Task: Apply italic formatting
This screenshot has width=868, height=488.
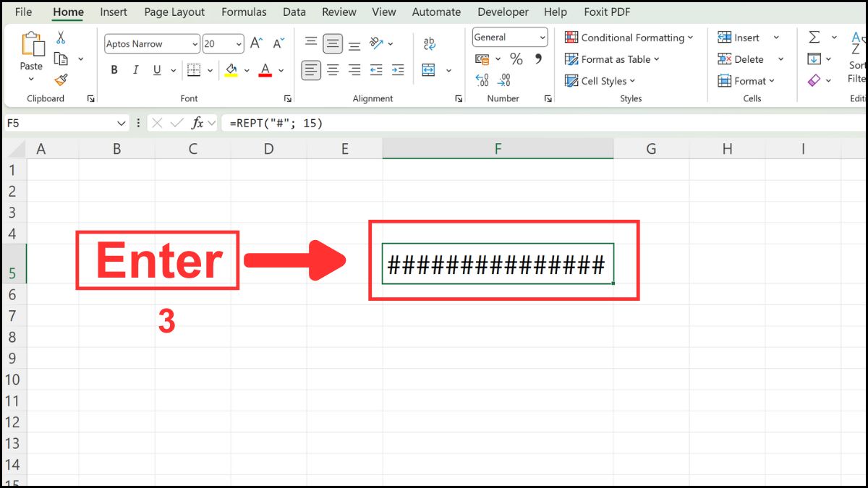Action: tap(135, 69)
